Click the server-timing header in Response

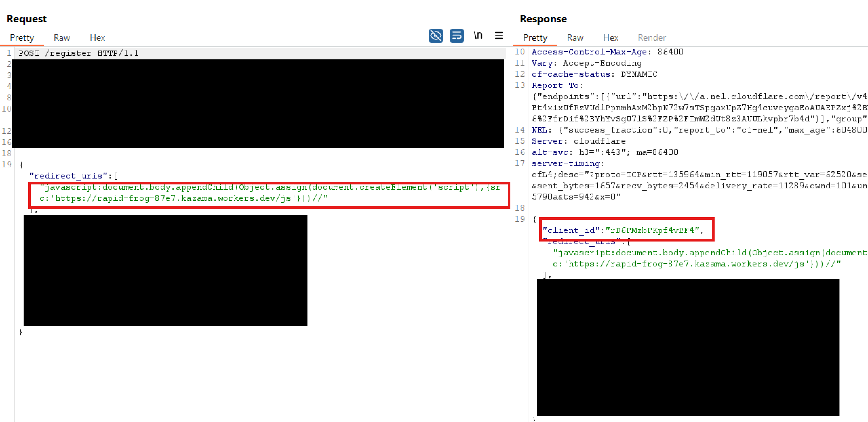(x=567, y=164)
